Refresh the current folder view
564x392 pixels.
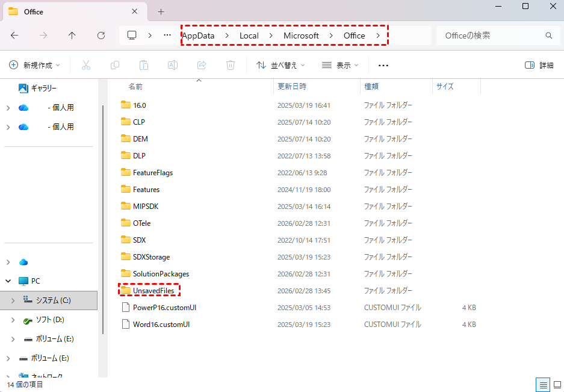coord(101,36)
